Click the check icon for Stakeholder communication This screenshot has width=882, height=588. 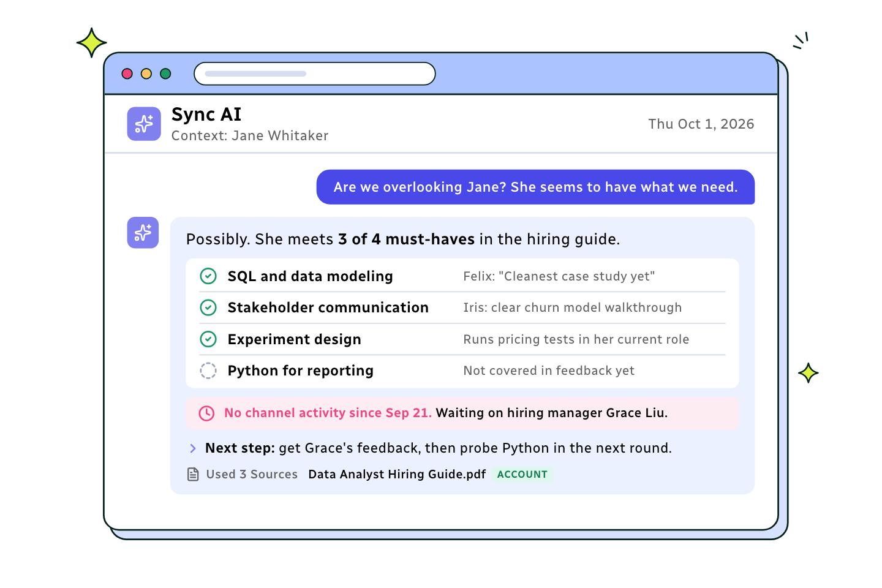click(x=208, y=307)
